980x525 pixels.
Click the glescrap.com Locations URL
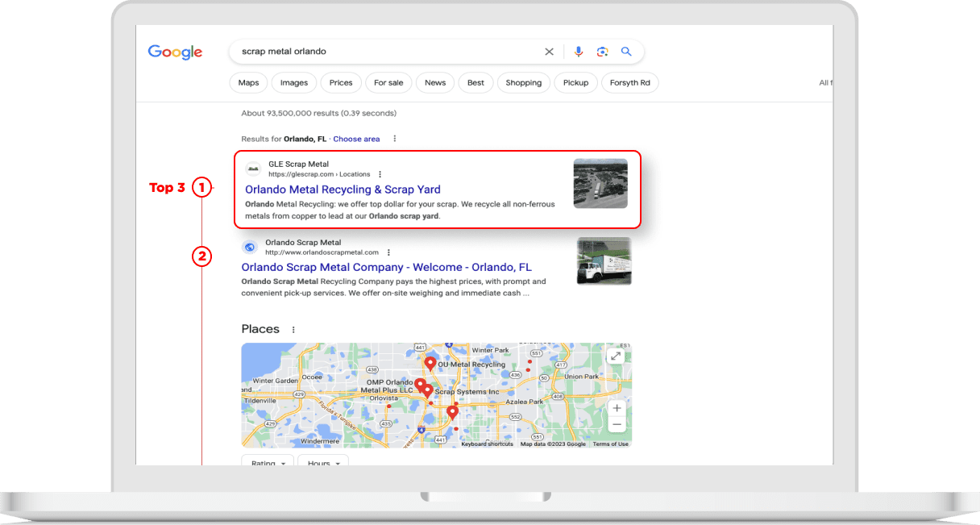tap(319, 174)
